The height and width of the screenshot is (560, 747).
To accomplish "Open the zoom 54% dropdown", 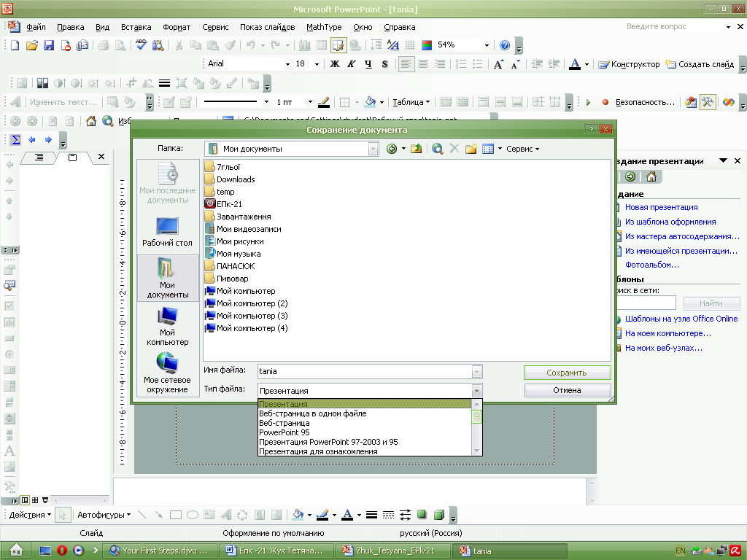I will point(487,45).
